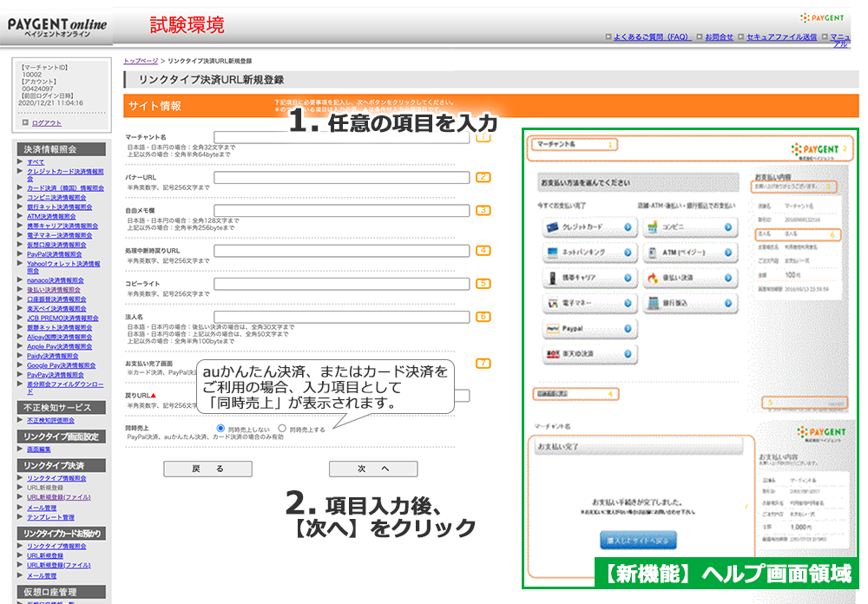The width and height of the screenshot is (868, 604).
Task: Open Yahoo!ウォレット決済情報照会 link
Action: tap(63, 267)
